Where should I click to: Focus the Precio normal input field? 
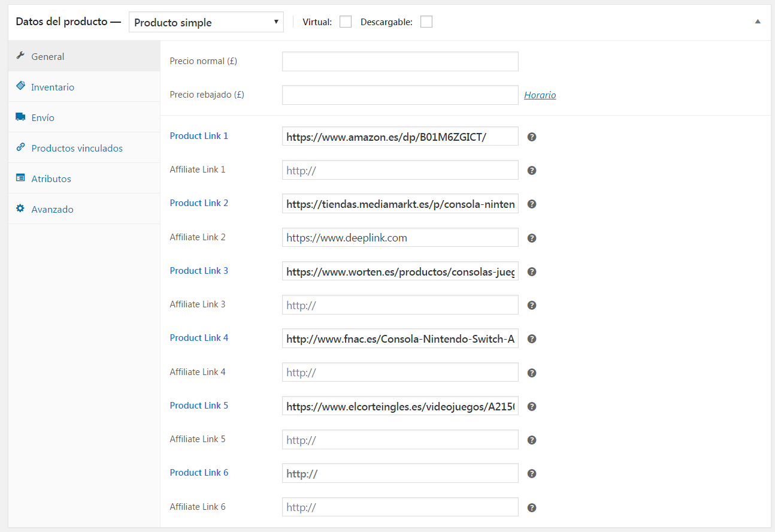tap(399, 61)
